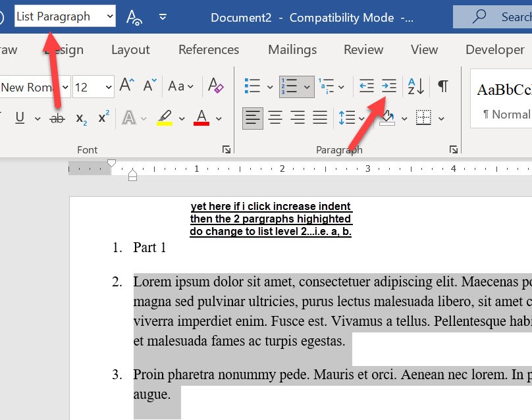Justify the paragraph text

[x=320, y=118]
